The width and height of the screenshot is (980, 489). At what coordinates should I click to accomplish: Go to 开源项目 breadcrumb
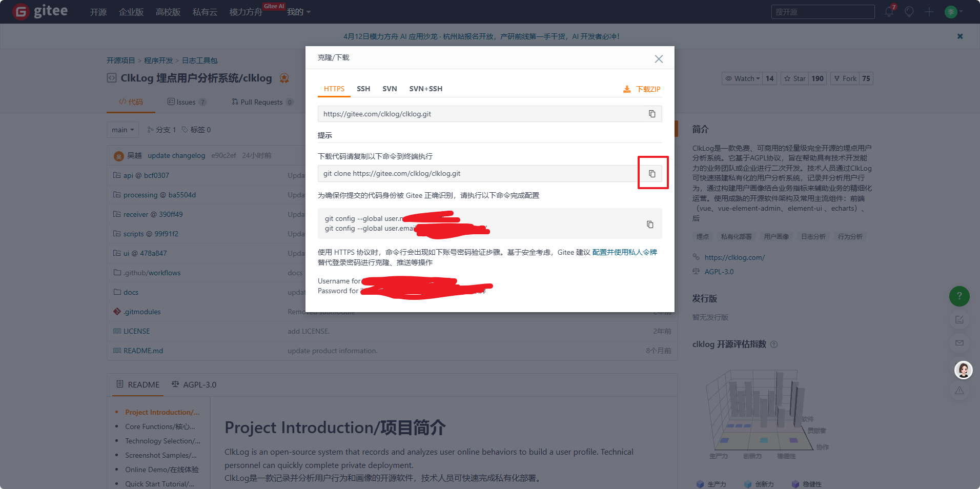point(120,60)
